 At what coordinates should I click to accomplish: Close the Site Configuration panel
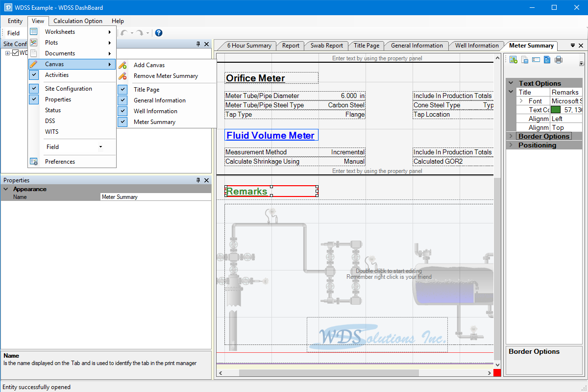click(x=207, y=44)
